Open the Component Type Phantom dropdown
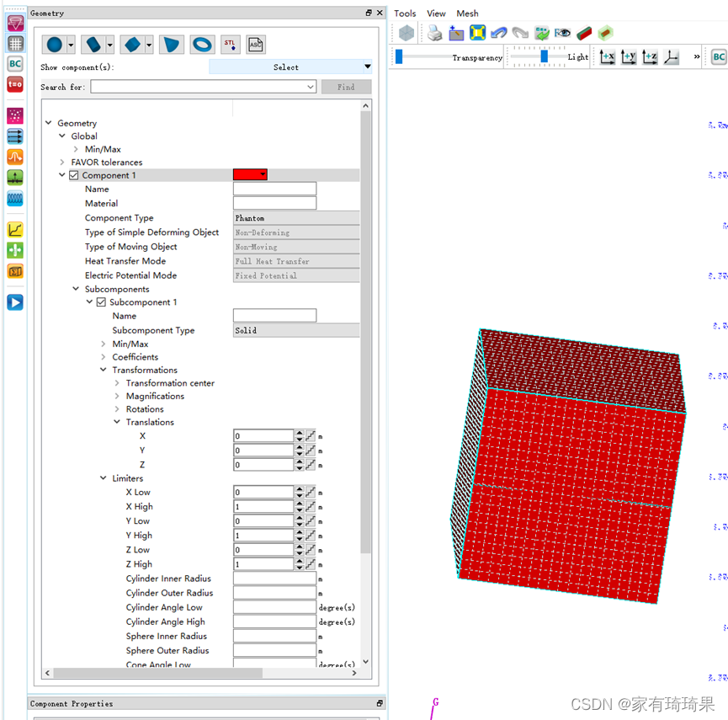728x720 pixels. coord(296,218)
